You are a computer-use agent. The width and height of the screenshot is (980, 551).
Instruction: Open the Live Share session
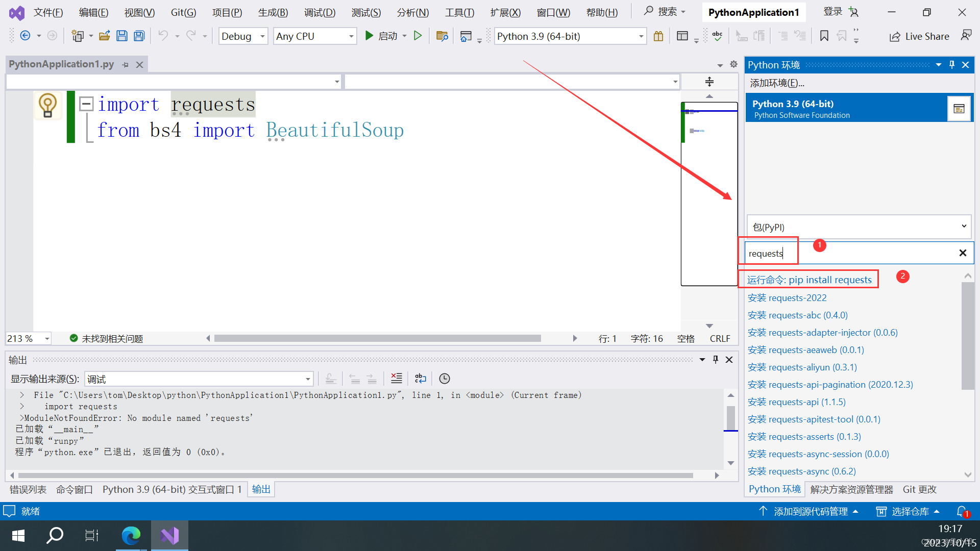919,36
